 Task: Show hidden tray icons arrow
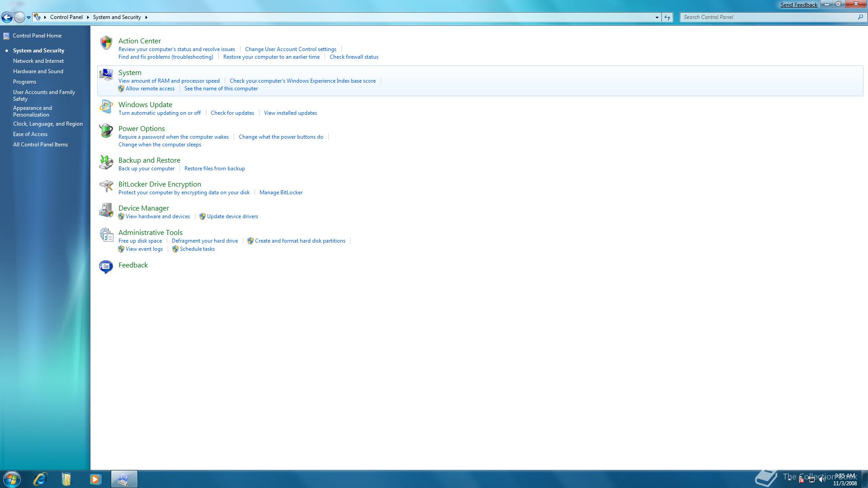(x=790, y=479)
